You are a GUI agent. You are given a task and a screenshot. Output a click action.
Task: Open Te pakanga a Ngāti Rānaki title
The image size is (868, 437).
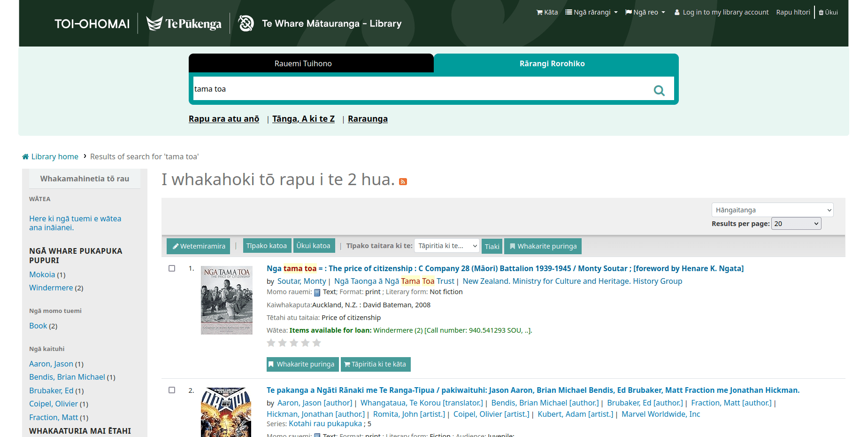(x=533, y=390)
